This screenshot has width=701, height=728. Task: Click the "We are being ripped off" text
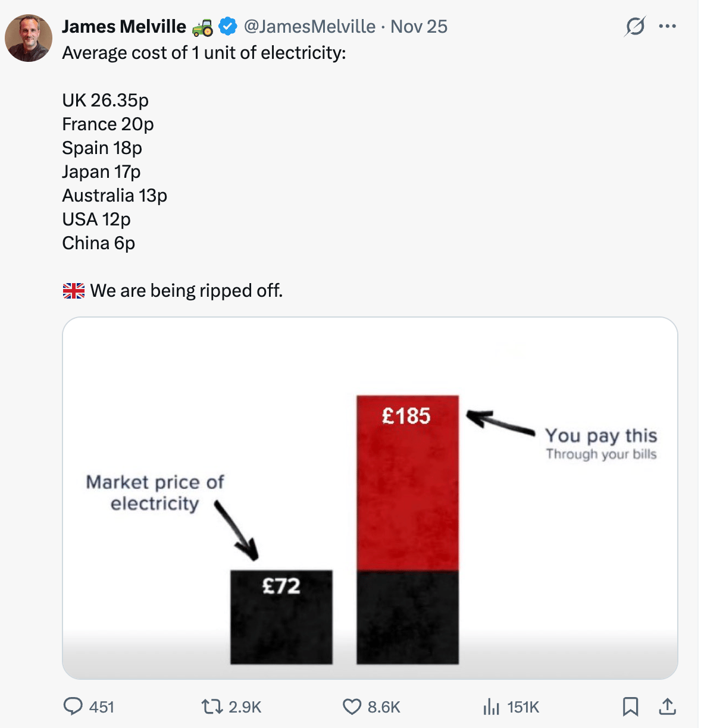pos(186,291)
